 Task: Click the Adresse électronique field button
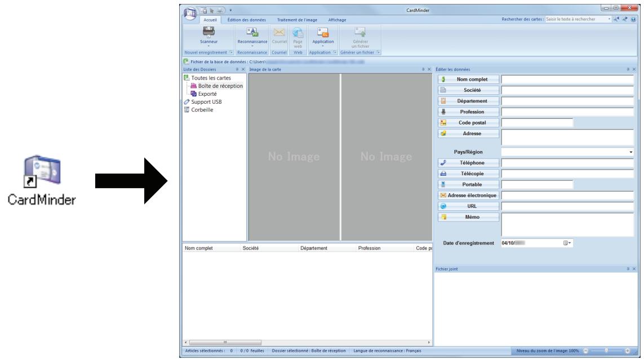pyautogui.click(x=468, y=196)
